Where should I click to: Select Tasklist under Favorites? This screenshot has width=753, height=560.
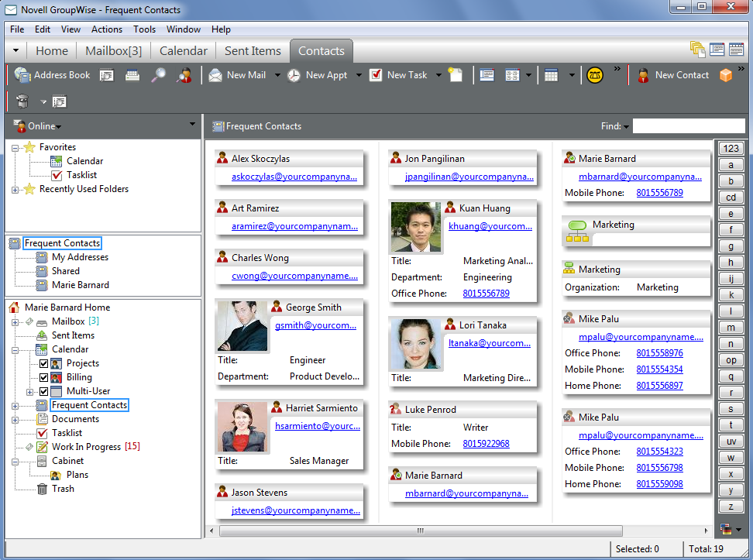(81, 175)
